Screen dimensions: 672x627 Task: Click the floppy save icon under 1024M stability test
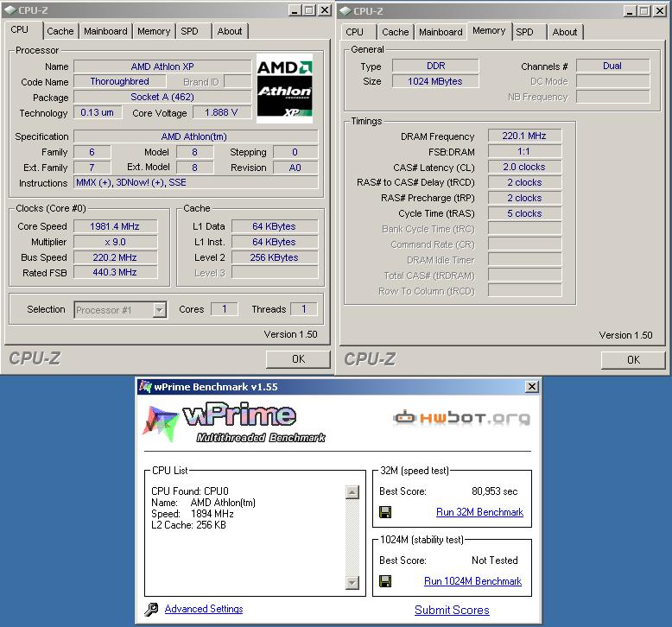385,581
